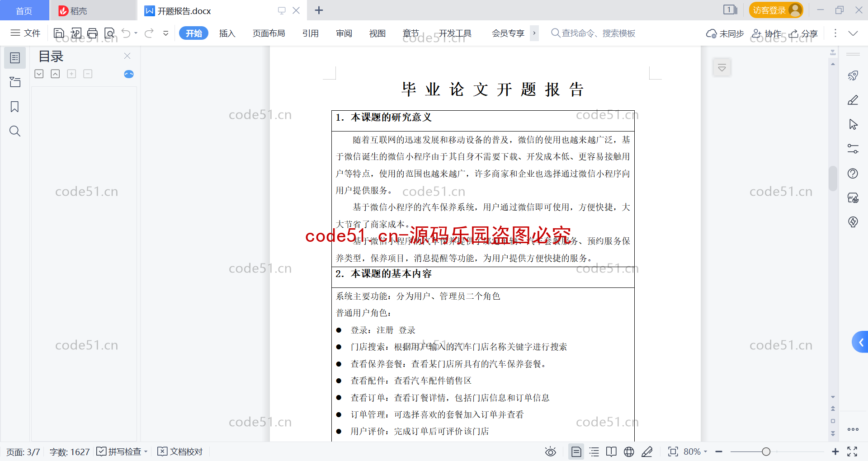Click the Undo arrow

pos(126,33)
